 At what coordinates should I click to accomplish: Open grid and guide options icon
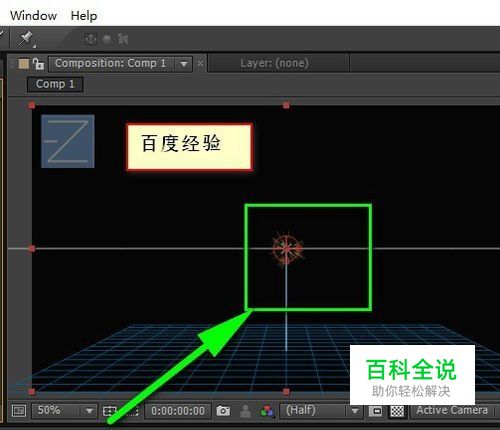110,411
